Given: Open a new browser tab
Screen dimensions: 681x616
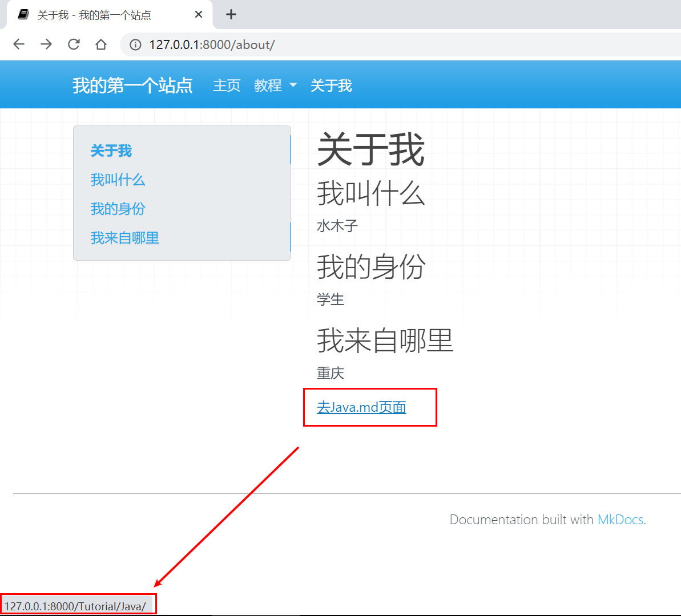Looking at the screenshot, I should coord(231,14).
